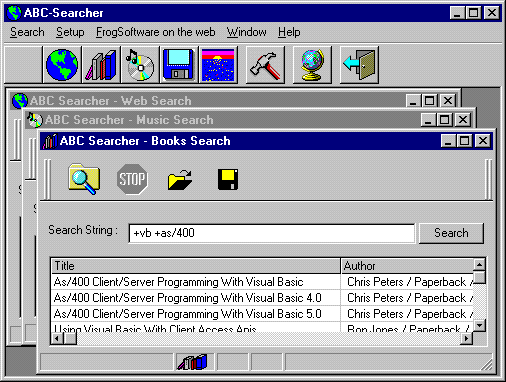This screenshot has width=506, height=382.
Task: Launch Books Search from the main toolbar
Action: point(101,65)
